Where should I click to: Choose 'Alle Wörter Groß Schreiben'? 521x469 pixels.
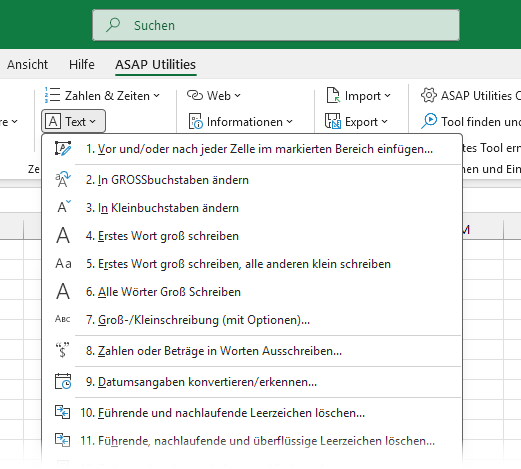point(252,292)
